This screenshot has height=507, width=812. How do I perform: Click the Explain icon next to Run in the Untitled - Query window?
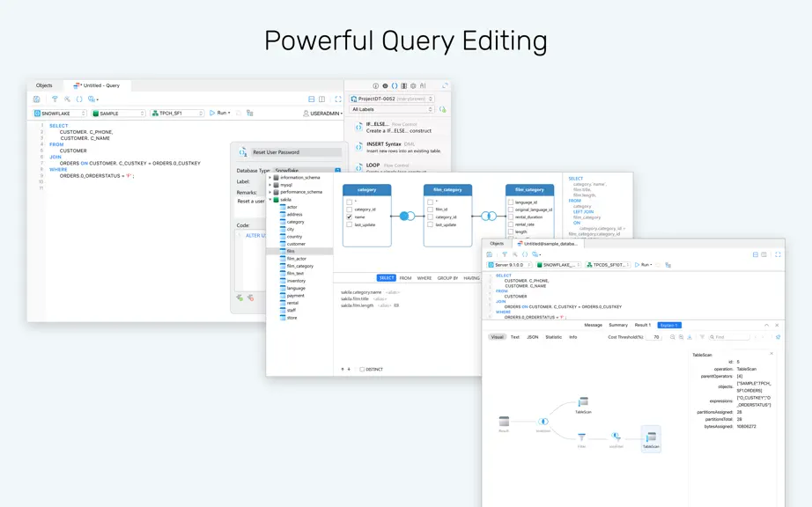pyautogui.click(x=249, y=113)
